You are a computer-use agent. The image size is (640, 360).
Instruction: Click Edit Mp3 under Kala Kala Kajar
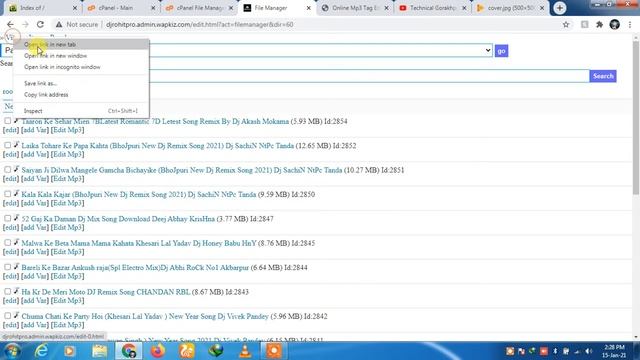[67, 203]
